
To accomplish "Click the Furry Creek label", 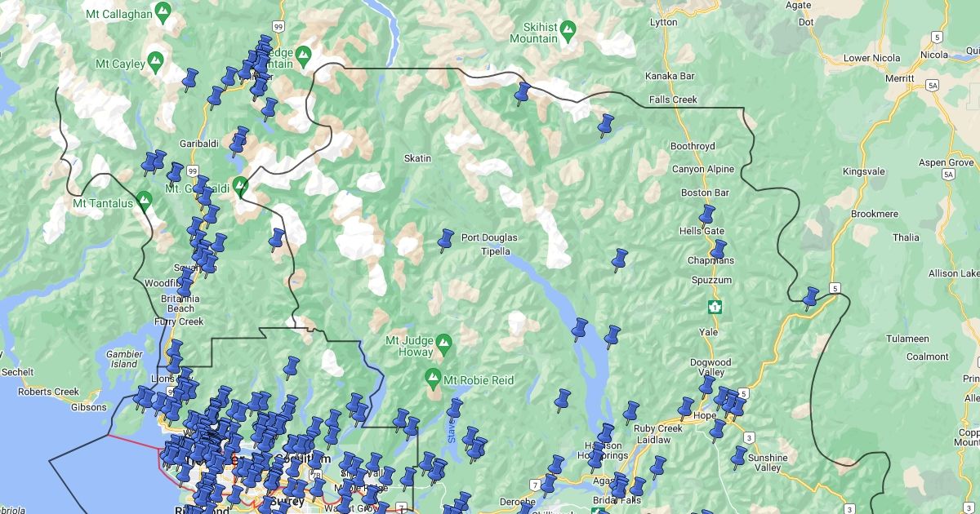I will tap(178, 321).
